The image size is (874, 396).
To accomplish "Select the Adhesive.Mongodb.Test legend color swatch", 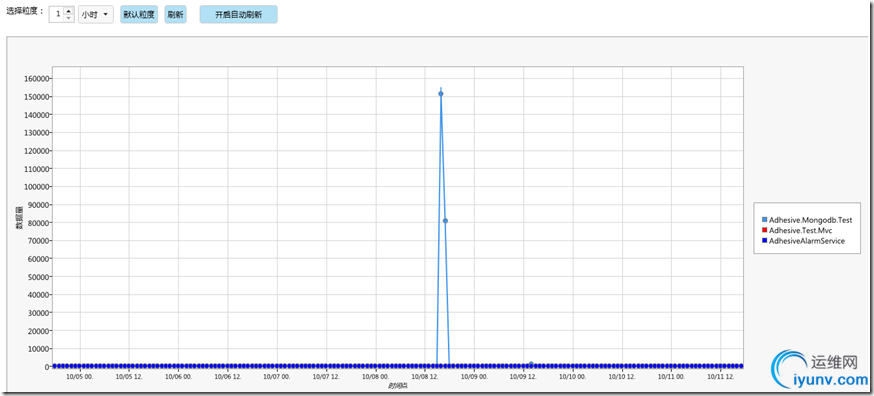I will (x=764, y=220).
